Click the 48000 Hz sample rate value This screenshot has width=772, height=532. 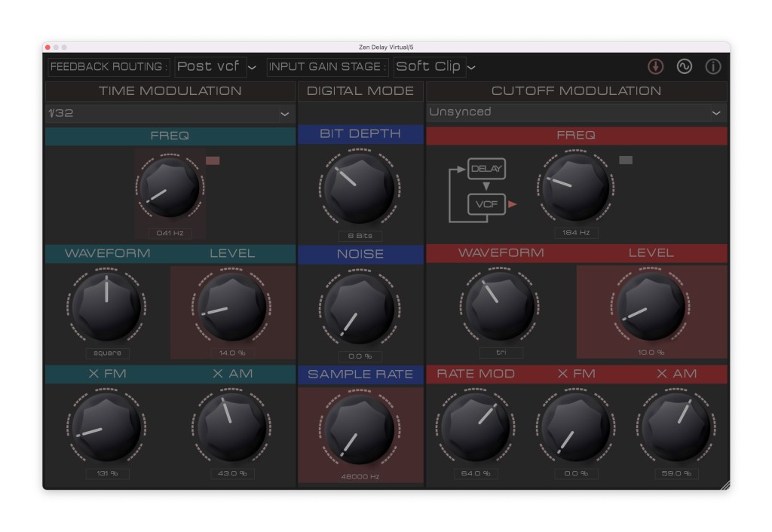pyautogui.click(x=360, y=476)
